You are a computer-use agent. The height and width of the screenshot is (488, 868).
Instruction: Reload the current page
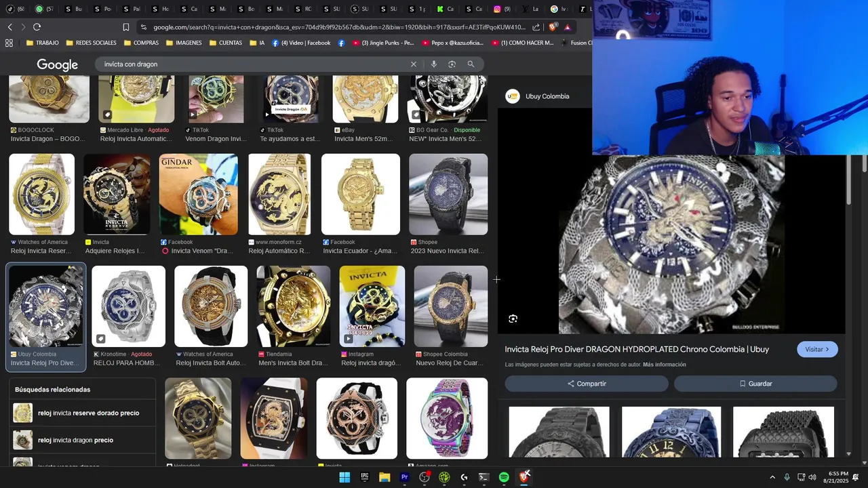37,27
